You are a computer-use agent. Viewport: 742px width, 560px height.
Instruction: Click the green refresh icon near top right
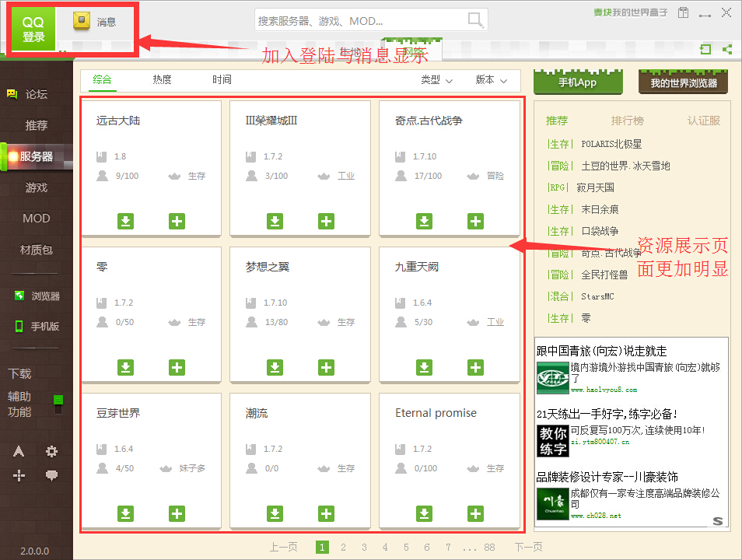(705, 49)
